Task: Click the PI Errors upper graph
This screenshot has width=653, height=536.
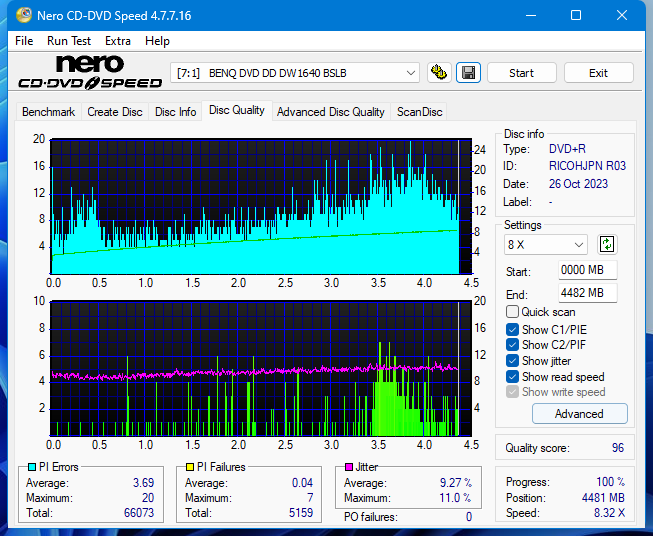Action: (261, 206)
